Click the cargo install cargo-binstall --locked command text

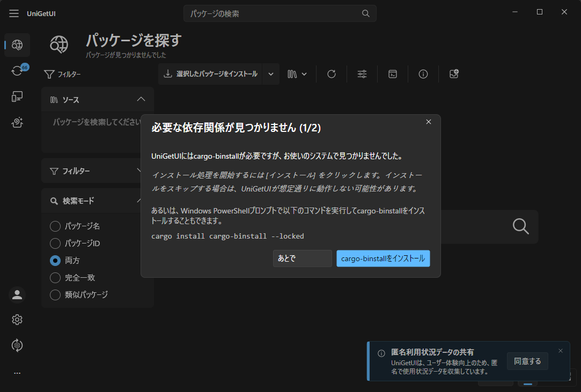coord(227,236)
